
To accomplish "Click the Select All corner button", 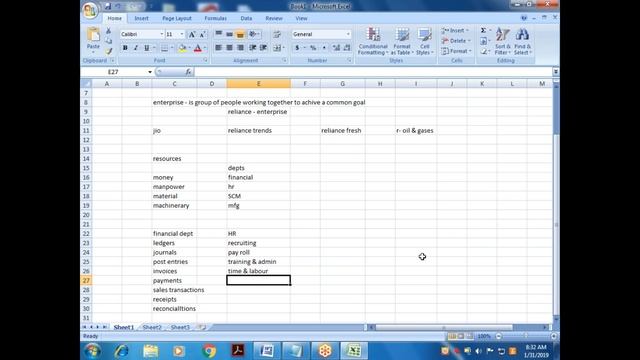I will [86, 84].
